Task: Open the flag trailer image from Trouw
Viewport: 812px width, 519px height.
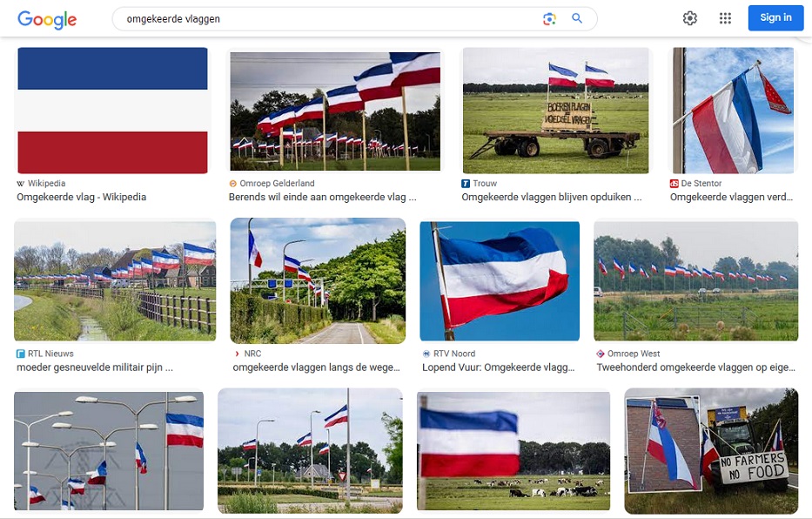Action: click(555, 111)
